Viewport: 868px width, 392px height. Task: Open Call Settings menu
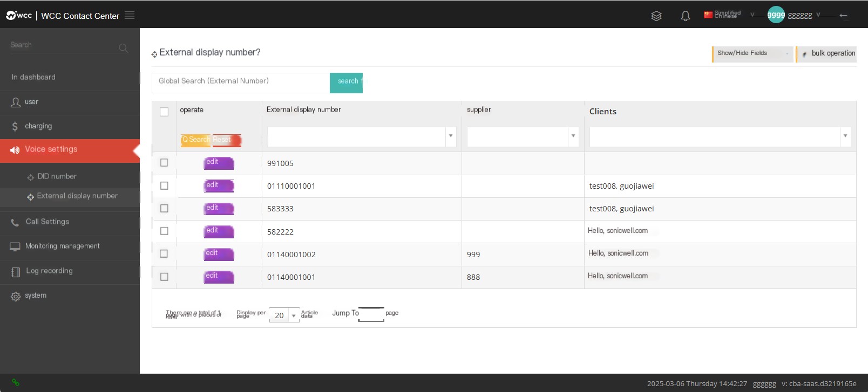70,222
